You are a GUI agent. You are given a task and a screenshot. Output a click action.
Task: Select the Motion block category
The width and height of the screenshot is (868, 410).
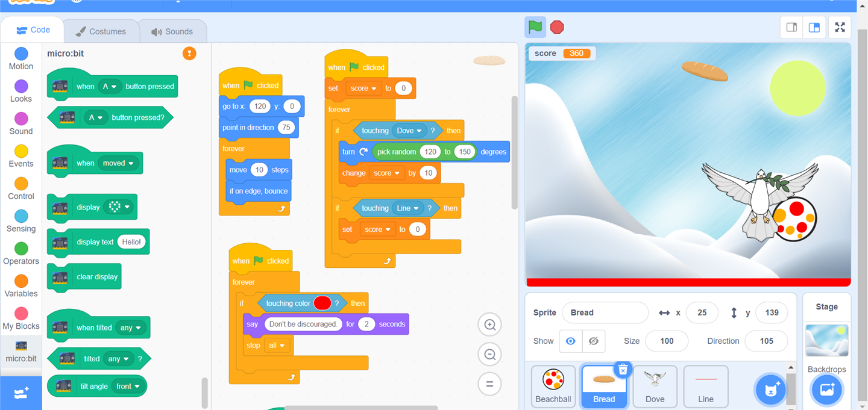click(x=21, y=59)
